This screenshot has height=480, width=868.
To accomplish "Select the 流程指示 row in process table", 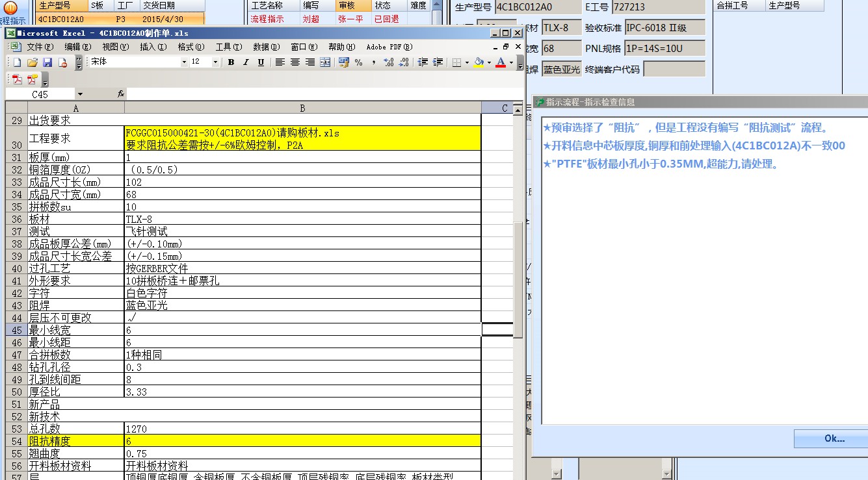I will pyautogui.click(x=338, y=19).
